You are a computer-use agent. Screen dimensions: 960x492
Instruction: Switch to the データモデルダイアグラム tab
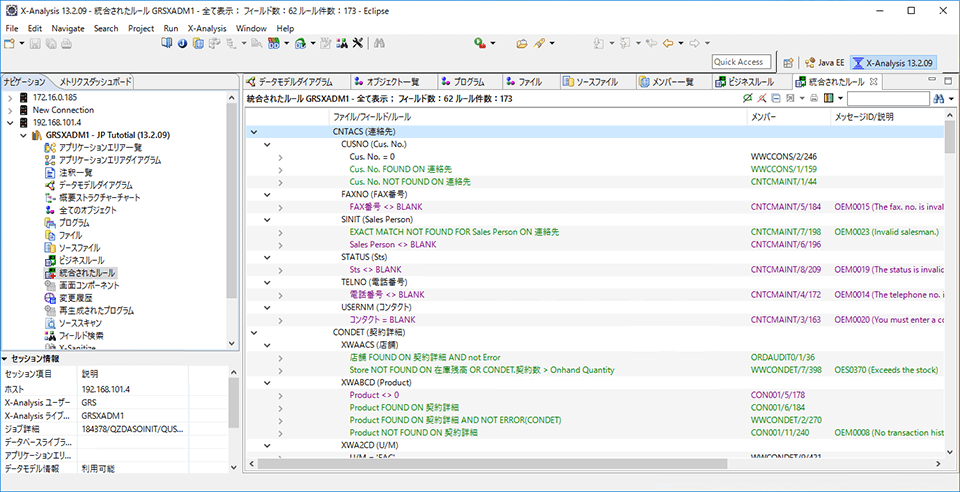(x=294, y=81)
